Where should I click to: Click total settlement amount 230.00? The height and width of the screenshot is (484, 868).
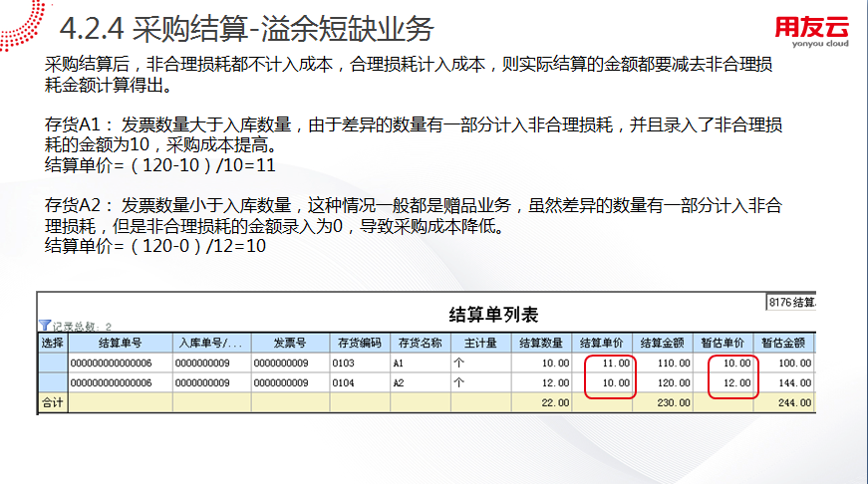pyautogui.click(x=662, y=402)
